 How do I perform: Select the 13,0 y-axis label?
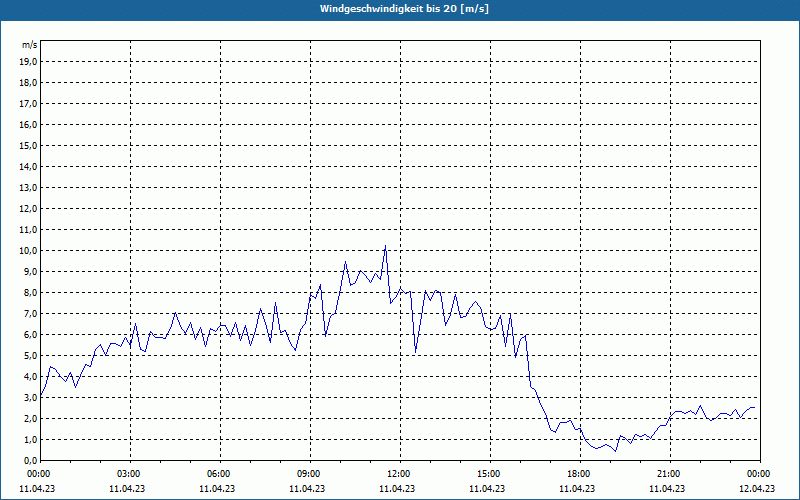[28, 187]
